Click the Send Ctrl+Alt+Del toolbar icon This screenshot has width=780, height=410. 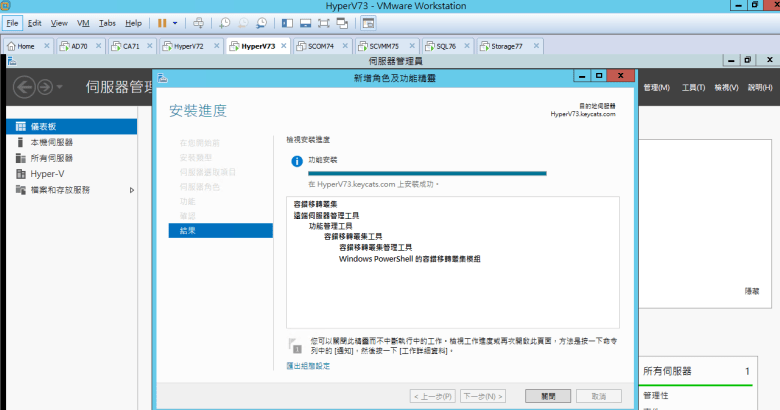point(198,22)
